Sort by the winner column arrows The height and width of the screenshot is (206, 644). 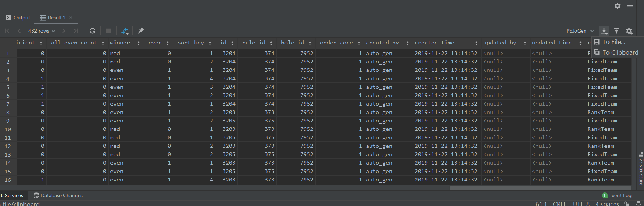(x=139, y=43)
